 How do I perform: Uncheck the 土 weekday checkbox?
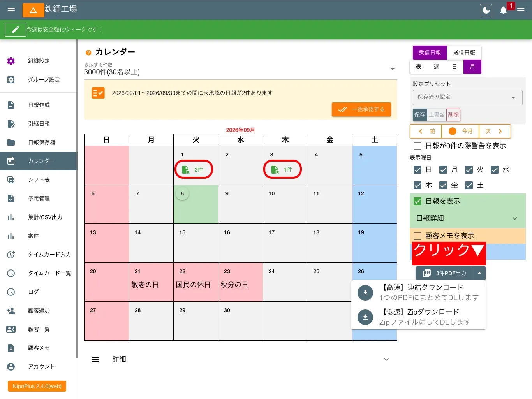469,185
